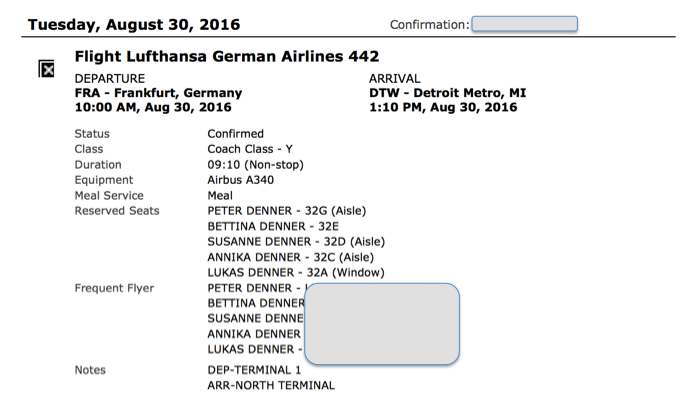Image resolution: width=700 pixels, height=400 pixels.
Task: Click the ARR-NORTH TERMINAL note
Action: pyautogui.click(x=271, y=385)
